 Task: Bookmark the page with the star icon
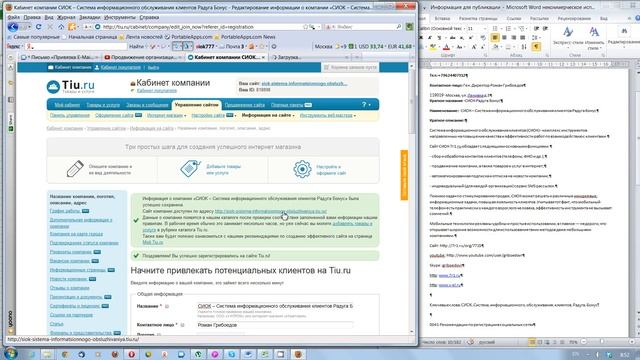pyautogui.click(x=305, y=27)
